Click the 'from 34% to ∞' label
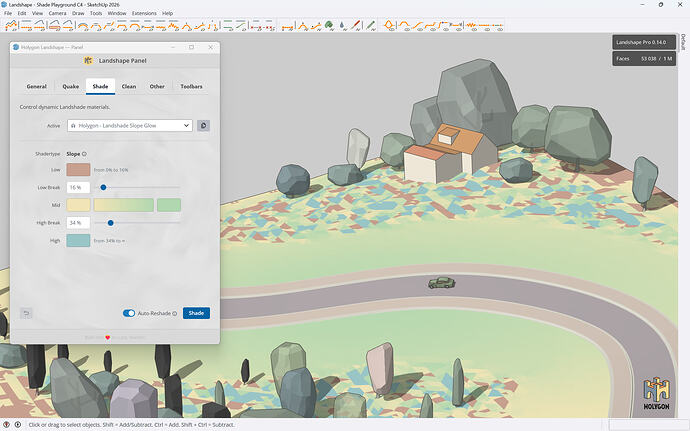 tap(109, 241)
